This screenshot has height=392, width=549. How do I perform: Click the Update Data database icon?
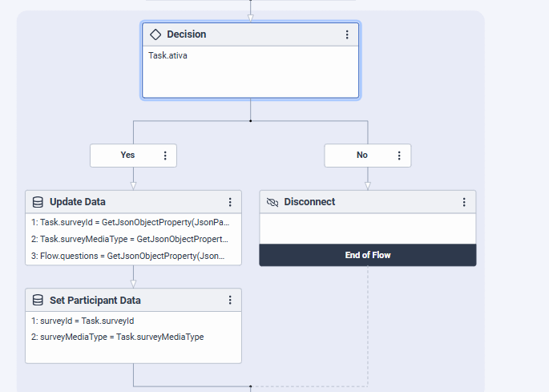pos(38,202)
